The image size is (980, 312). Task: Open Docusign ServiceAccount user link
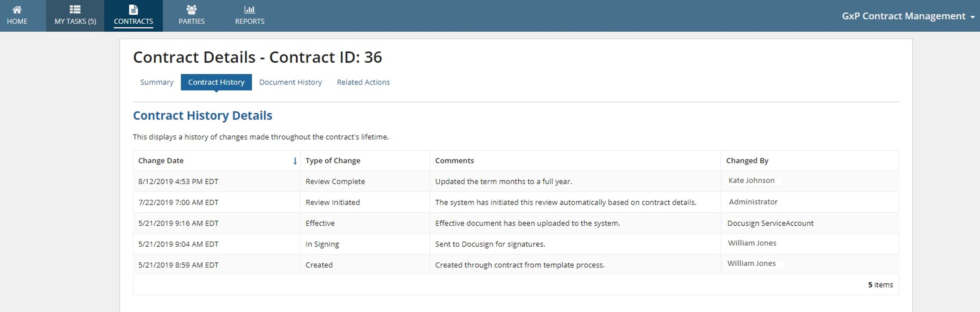click(x=770, y=223)
